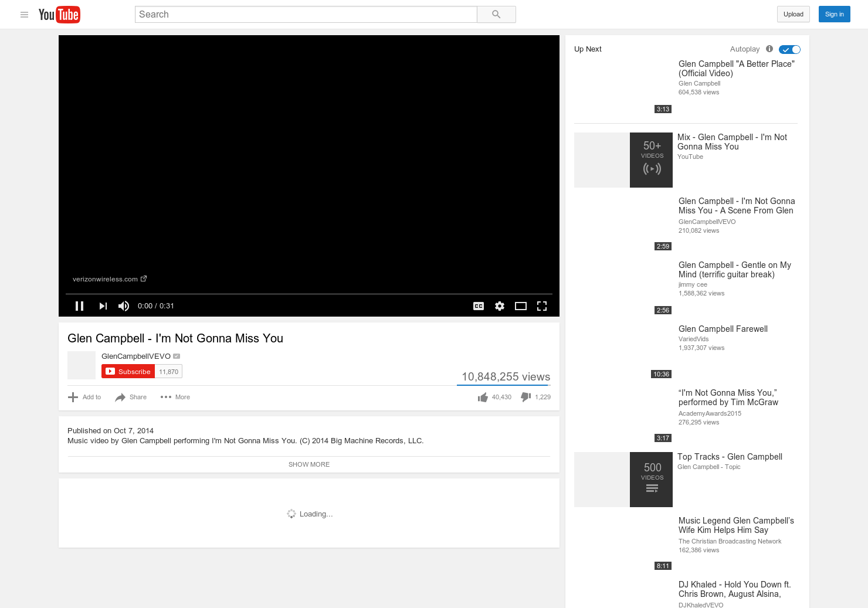Visit jimmy cee channel
The width and height of the screenshot is (868, 608).
[x=693, y=284]
